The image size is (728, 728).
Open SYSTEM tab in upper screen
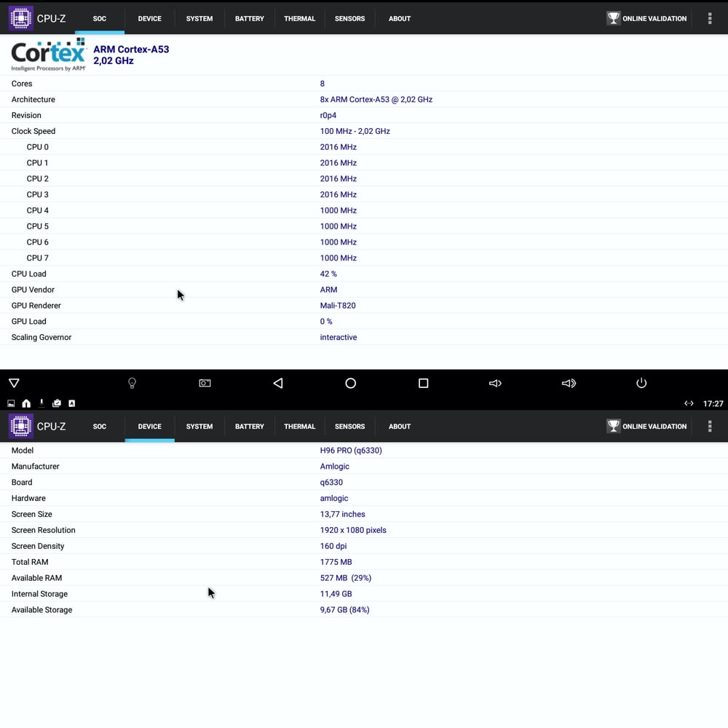(199, 19)
